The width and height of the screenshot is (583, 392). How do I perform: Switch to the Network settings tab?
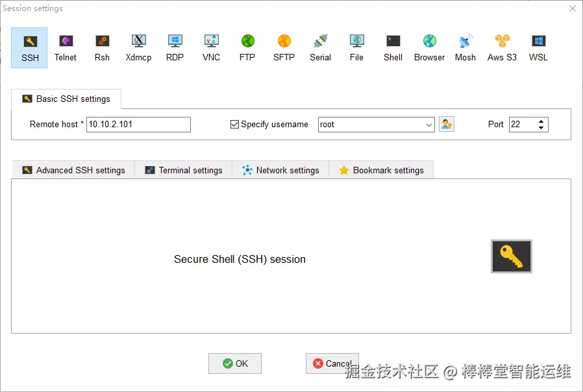tap(280, 170)
